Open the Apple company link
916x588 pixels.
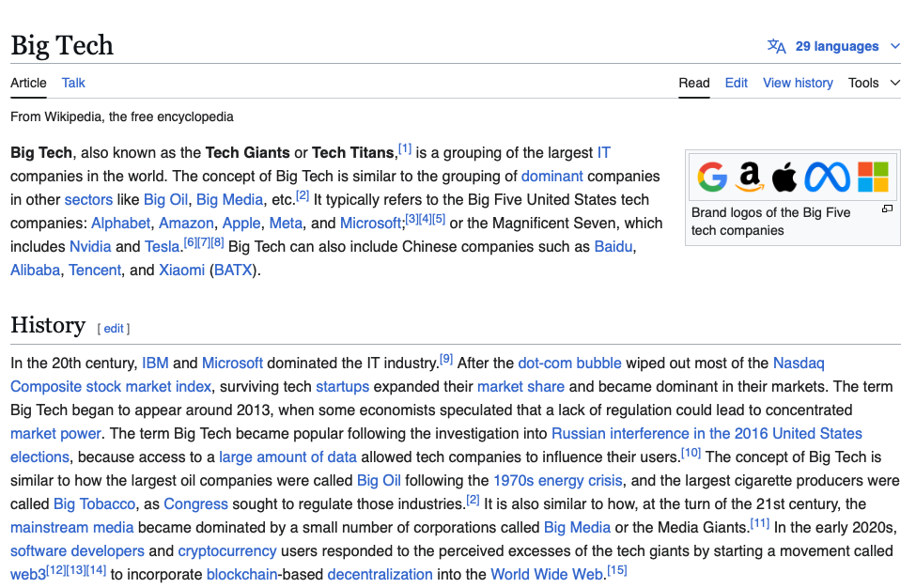pyautogui.click(x=241, y=223)
